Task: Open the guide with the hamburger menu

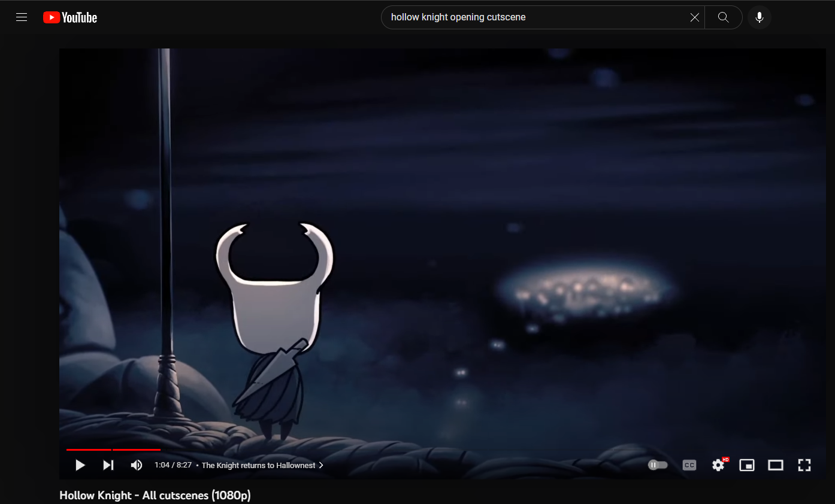Action: click(x=21, y=17)
